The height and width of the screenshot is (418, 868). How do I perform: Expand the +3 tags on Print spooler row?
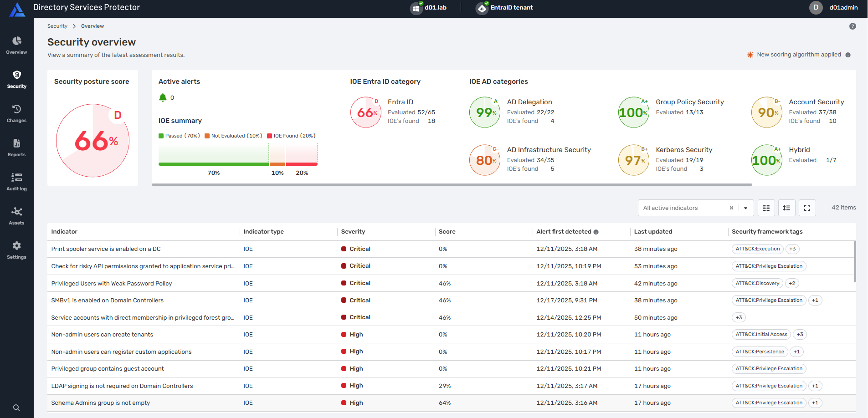click(x=792, y=249)
